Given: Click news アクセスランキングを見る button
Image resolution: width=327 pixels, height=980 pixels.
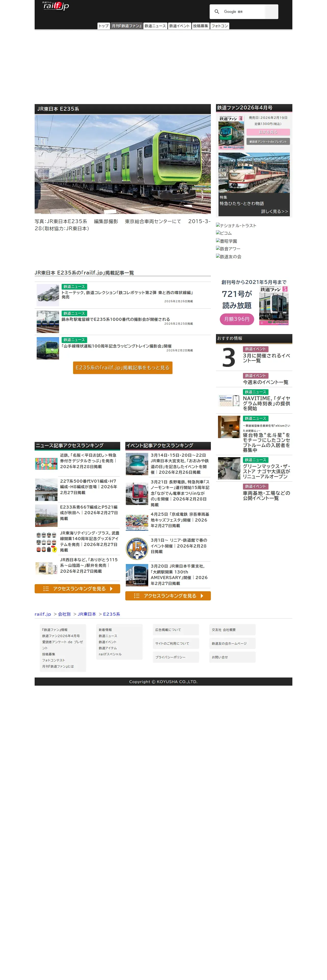Looking at the screenshot, I should pos(77,588).
